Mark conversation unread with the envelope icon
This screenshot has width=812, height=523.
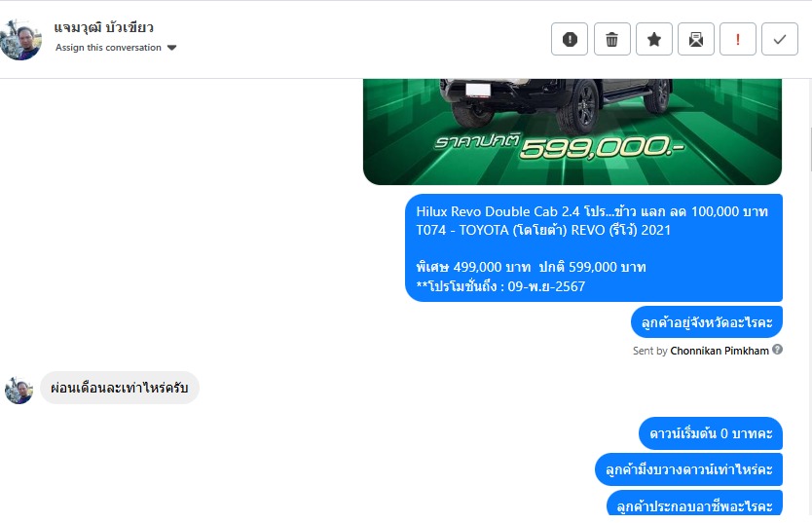pos(696,39)
